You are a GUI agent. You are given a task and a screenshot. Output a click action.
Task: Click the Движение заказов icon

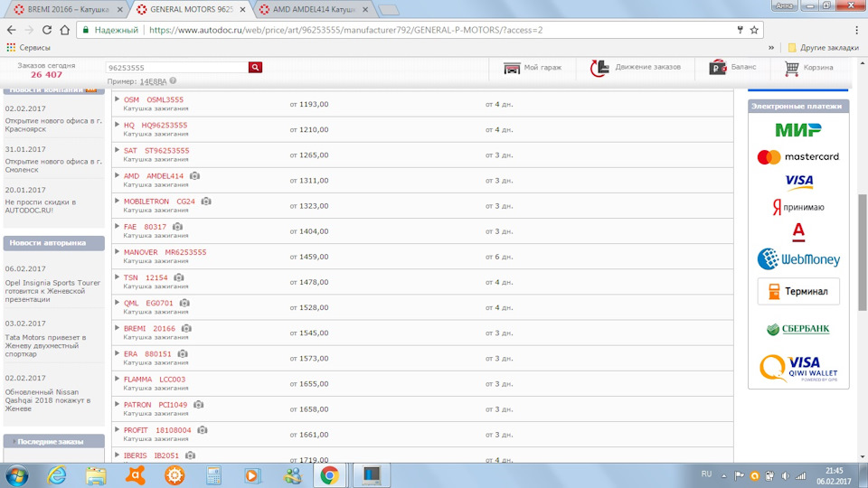click(x=599, y=68)
